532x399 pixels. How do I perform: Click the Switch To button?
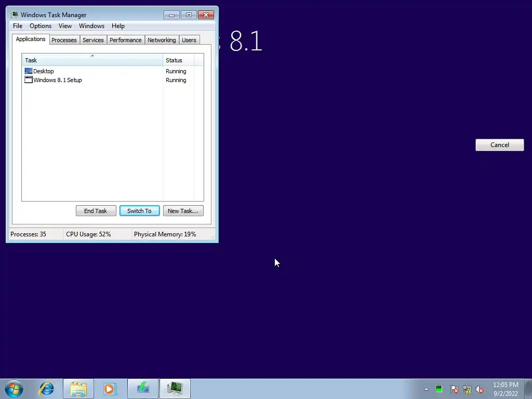coord(139,211)
